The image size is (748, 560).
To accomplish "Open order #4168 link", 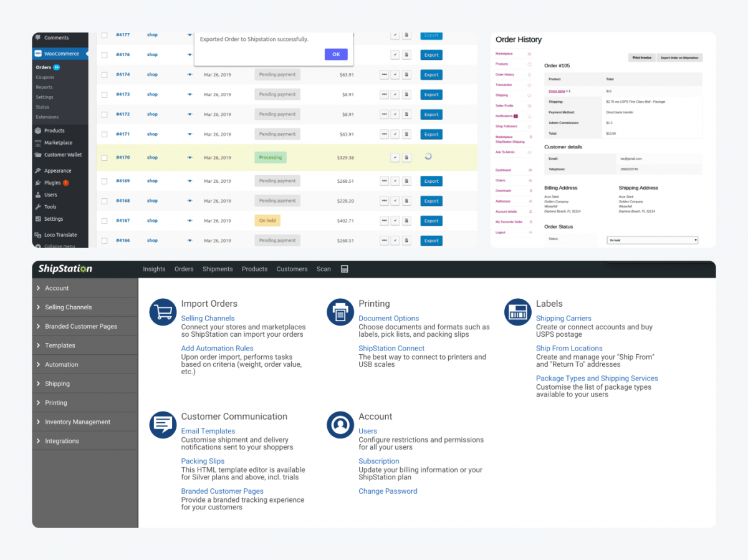I will [123, 201].
